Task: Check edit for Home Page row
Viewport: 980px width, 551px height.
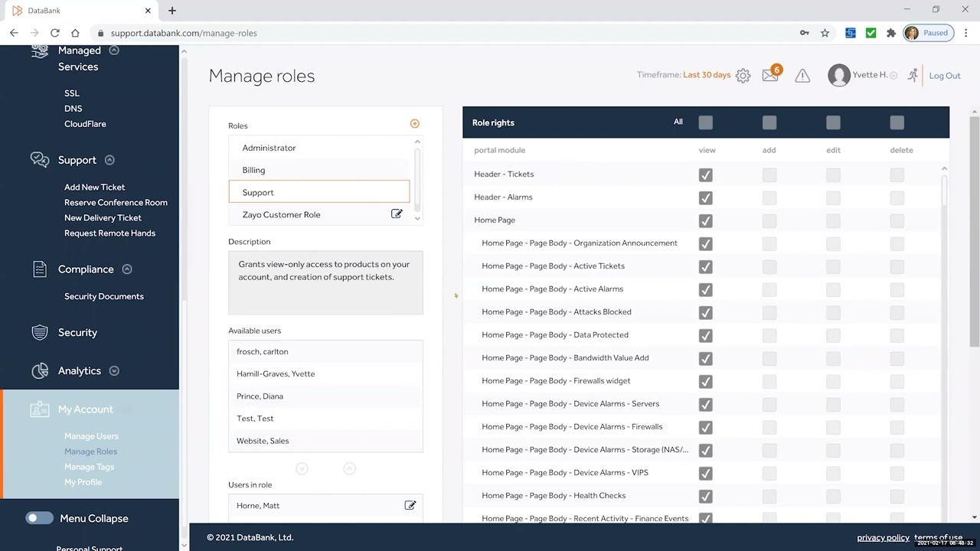Action: [x=833, y=220]
